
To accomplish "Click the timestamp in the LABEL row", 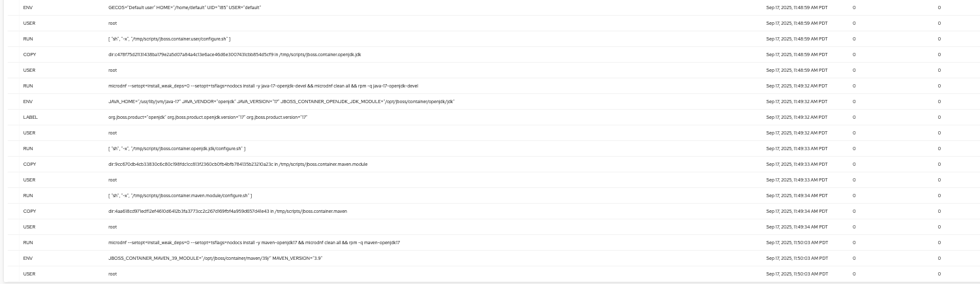I will 797,117.
